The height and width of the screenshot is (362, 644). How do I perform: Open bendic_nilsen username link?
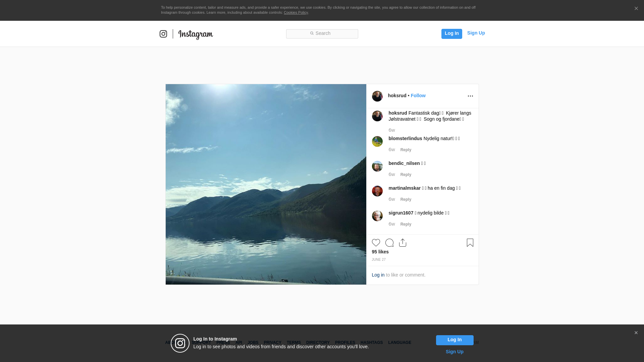(x=404, y=163)
